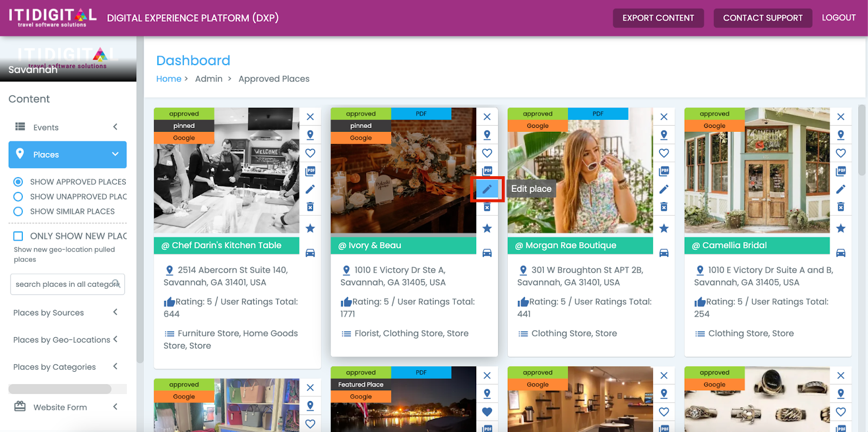Favorite Chef Darin's Kitchen Table with heart icon
Viewport: 868px width, 432px height.
(310, 153)
